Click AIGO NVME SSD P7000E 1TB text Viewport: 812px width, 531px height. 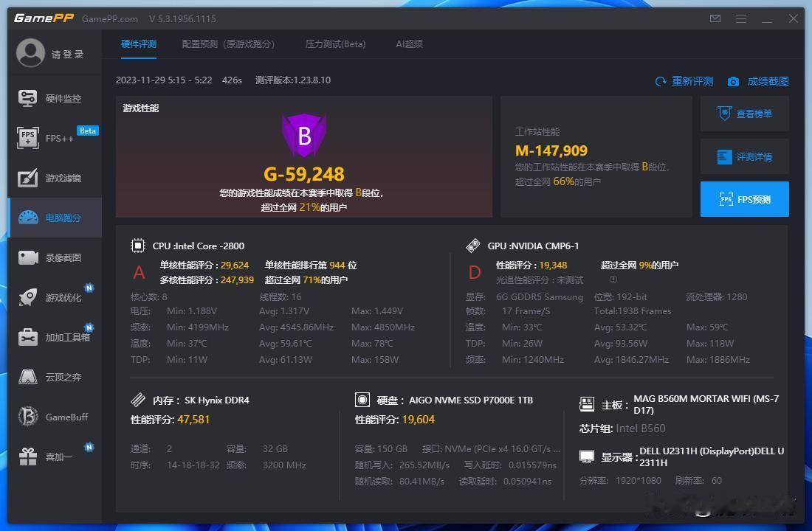(x=471, y=400)
